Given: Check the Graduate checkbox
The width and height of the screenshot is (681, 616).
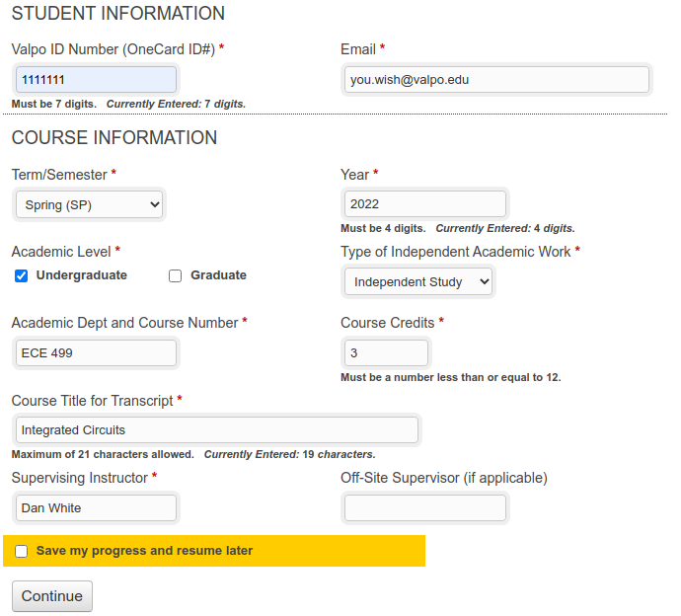Looking at the screenshot, I should [175, 275].
